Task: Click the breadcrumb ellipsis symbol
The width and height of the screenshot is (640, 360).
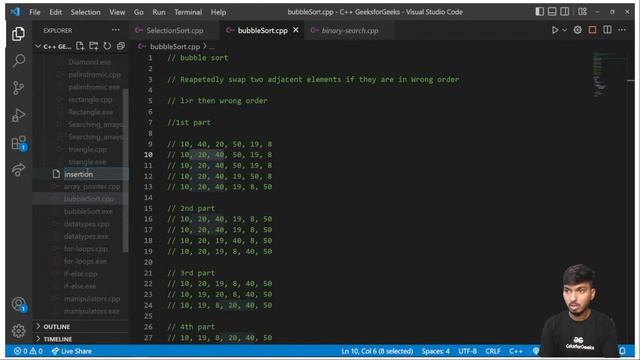Action: pos(212,47)
